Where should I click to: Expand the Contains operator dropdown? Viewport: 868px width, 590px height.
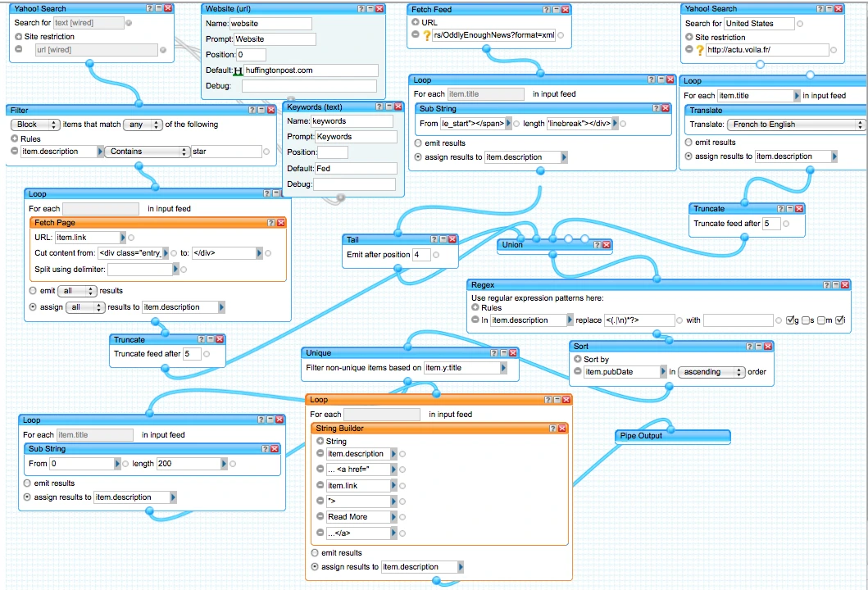pyautogui.click(x=148, y=152)
